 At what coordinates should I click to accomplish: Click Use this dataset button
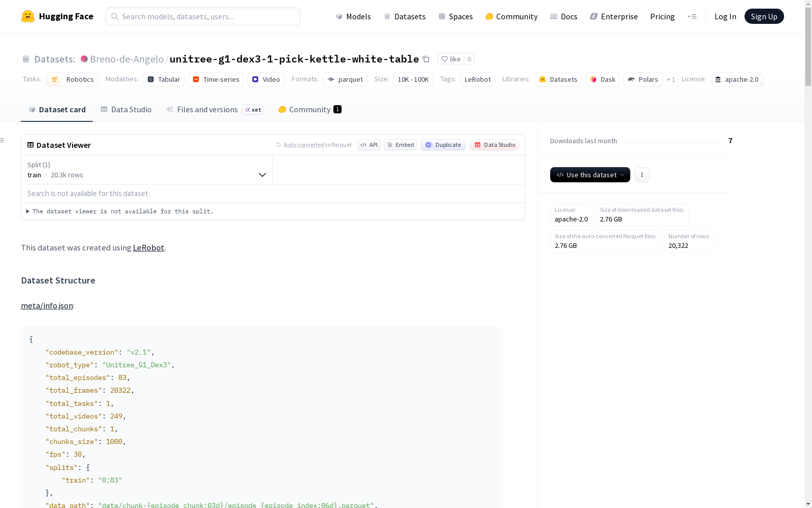click(x=590, y=175)
